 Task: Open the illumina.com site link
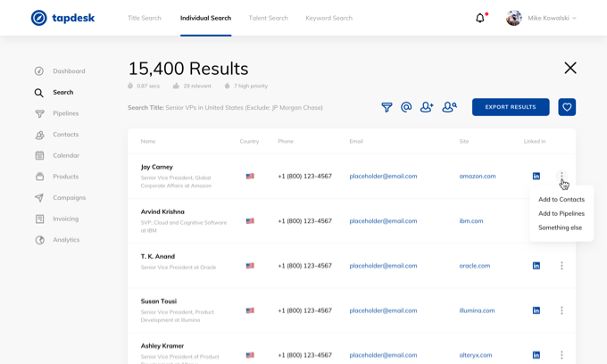(477, 310)
